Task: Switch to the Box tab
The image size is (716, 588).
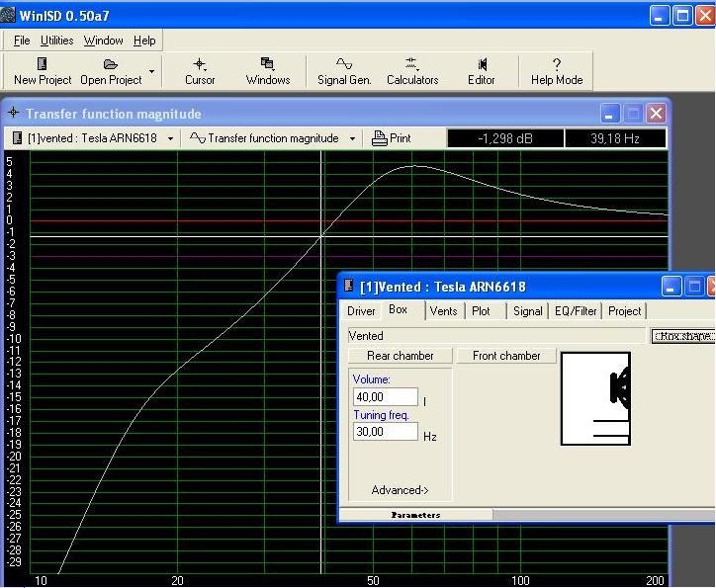Action: [x=399, y=309]
